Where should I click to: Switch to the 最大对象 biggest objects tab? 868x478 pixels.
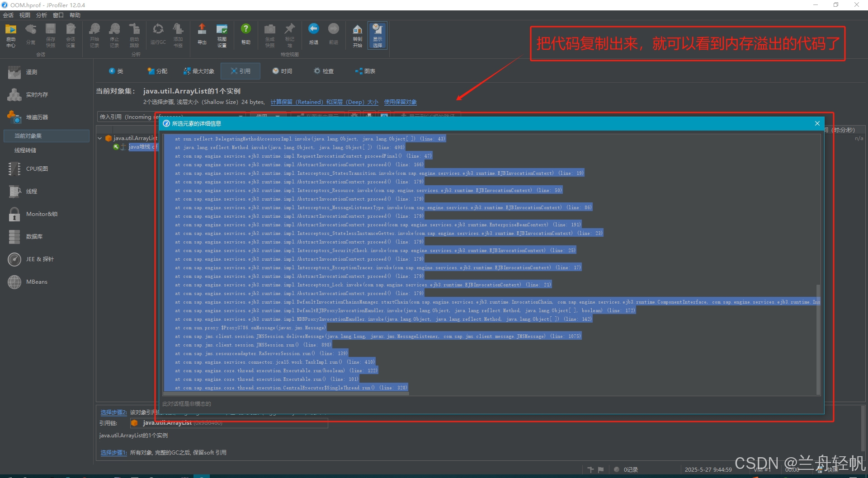(199, 71)
